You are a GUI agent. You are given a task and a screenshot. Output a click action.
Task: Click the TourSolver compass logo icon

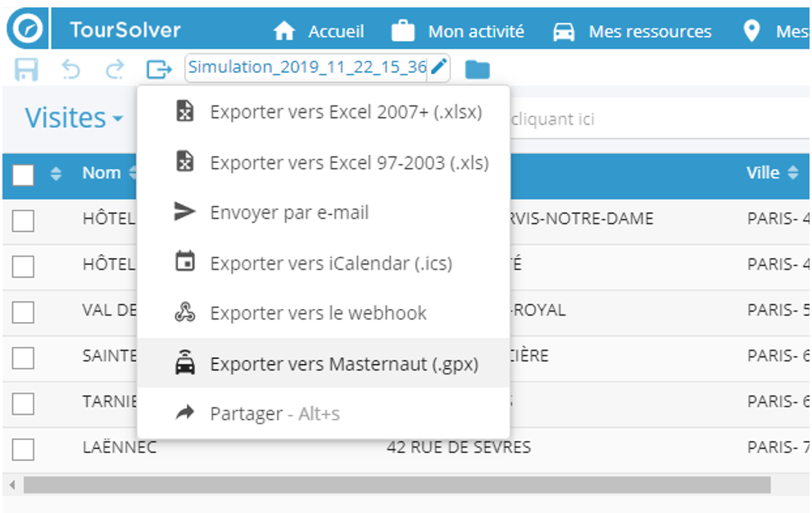26,29
